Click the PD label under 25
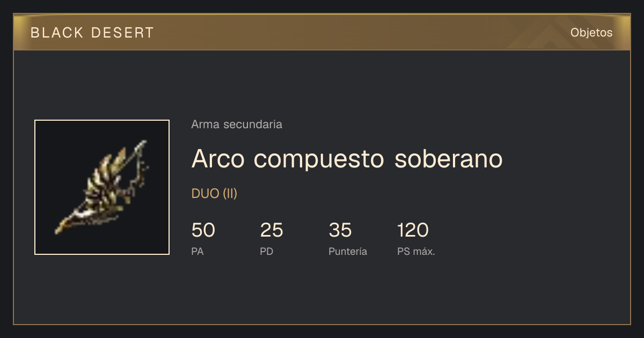The image size is (644, 338). 267,251
